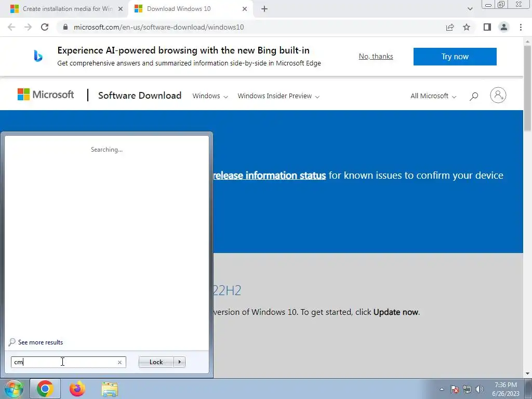Close the Download Windows 10 tab
Viewport: 532px width, 399px height.
tap(245, 9)
